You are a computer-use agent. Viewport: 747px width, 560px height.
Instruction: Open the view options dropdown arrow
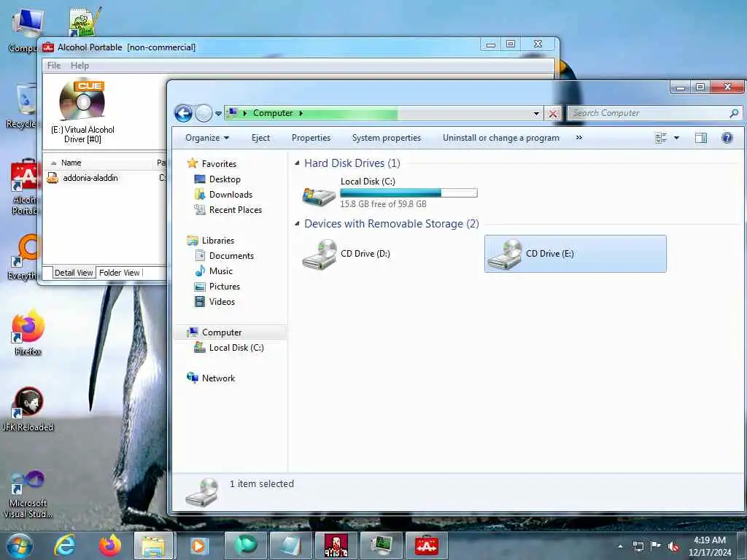[x=676, y=138]
